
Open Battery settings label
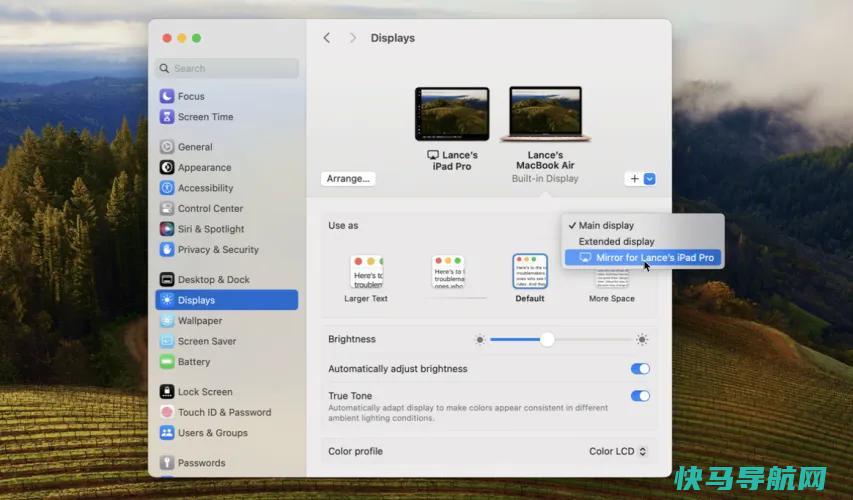tap(194, 361)
